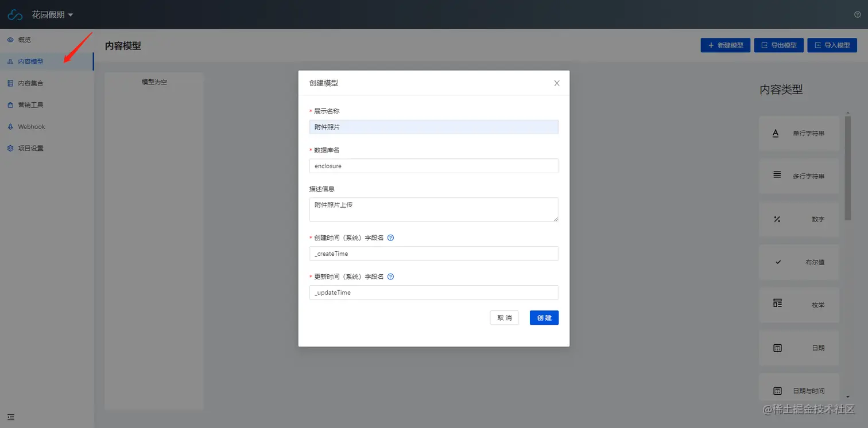Click the content type list scrollbar
The height and width of the screenshot is (428, 868).
coord(847,169)
